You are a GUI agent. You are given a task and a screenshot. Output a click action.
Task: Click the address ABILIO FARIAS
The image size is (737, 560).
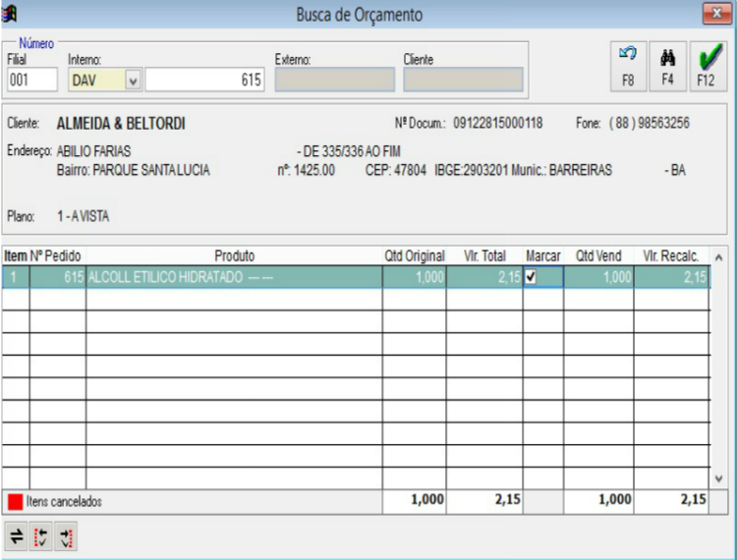pyautogui.click(x=93, y=151)
